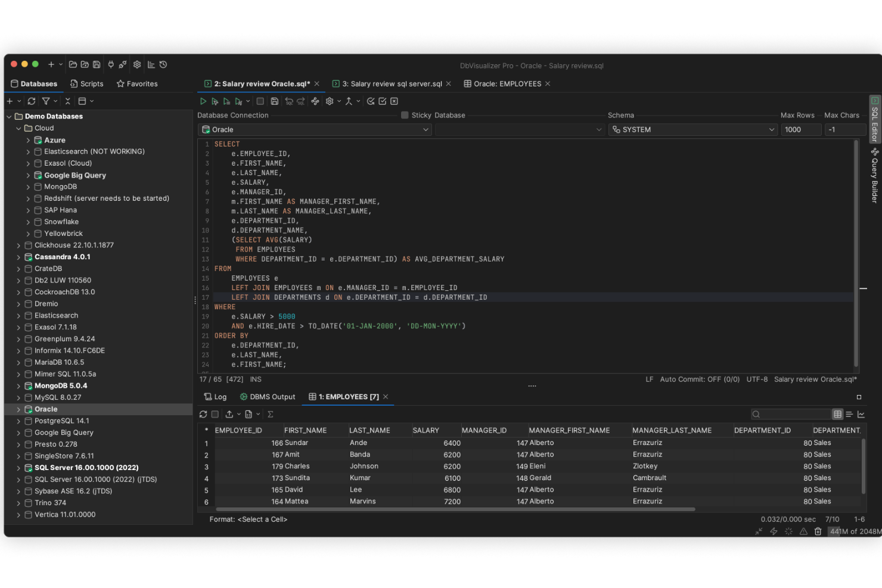Image resolution: width=882 pixels, height=588 pixels.
Task: Open the chart view for query results
Action: 862,413
